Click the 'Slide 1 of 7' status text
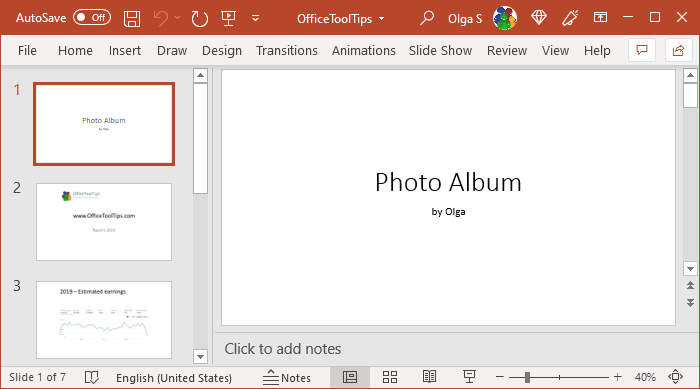 coord(38,377)
